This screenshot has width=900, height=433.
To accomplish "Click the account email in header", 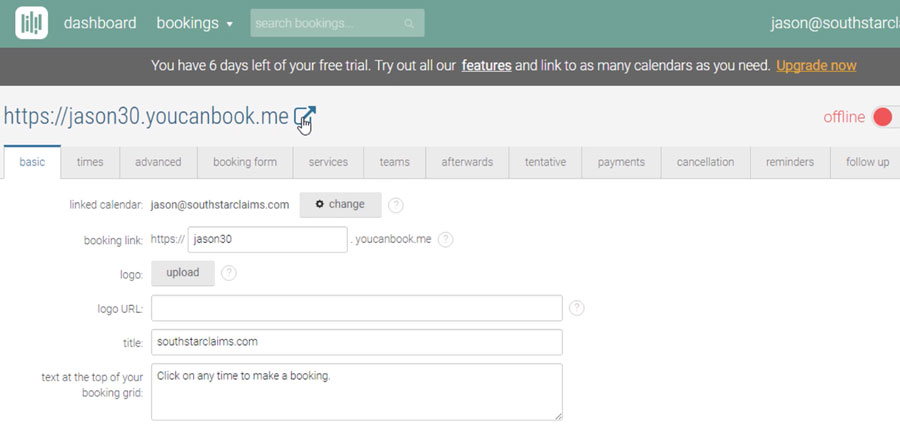I will (x=835, y=23).
